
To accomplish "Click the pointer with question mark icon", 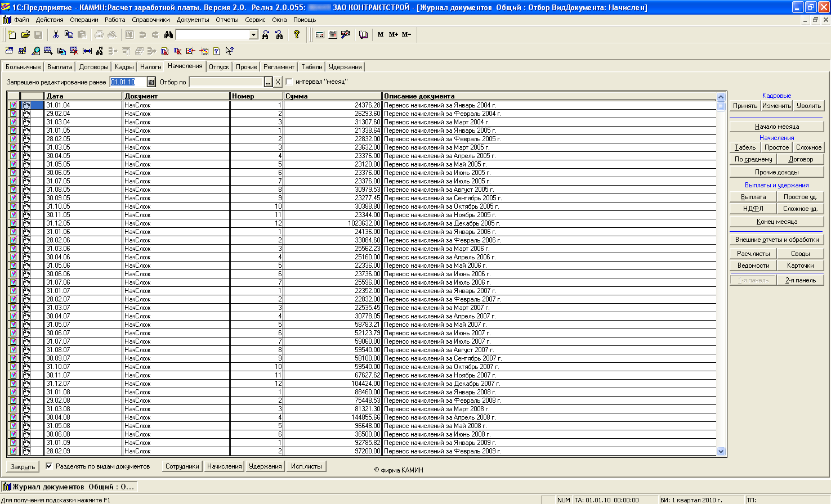I will [x=229, y=51].
